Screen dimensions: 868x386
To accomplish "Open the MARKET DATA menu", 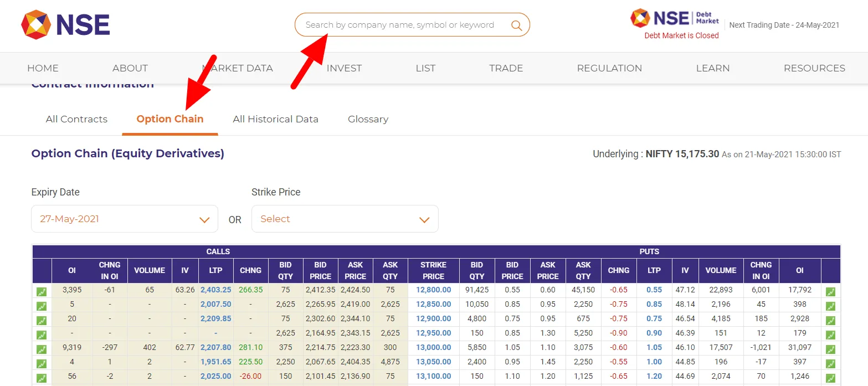I will 238,68.
